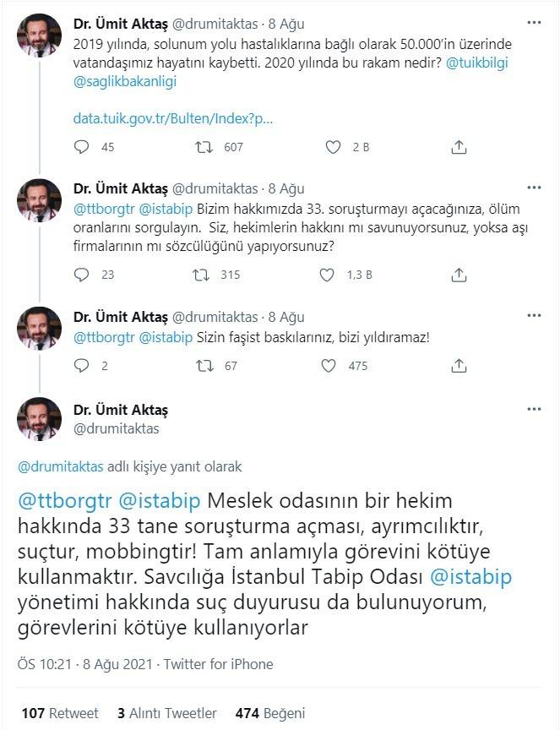Reply to the faşist baskılarınız tweet
The width and height of the screenshot is (560, 730).
(82, 366)
